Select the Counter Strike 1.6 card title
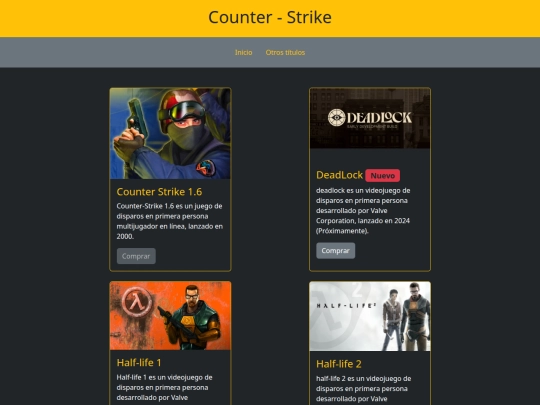 [x=159, y=192]
